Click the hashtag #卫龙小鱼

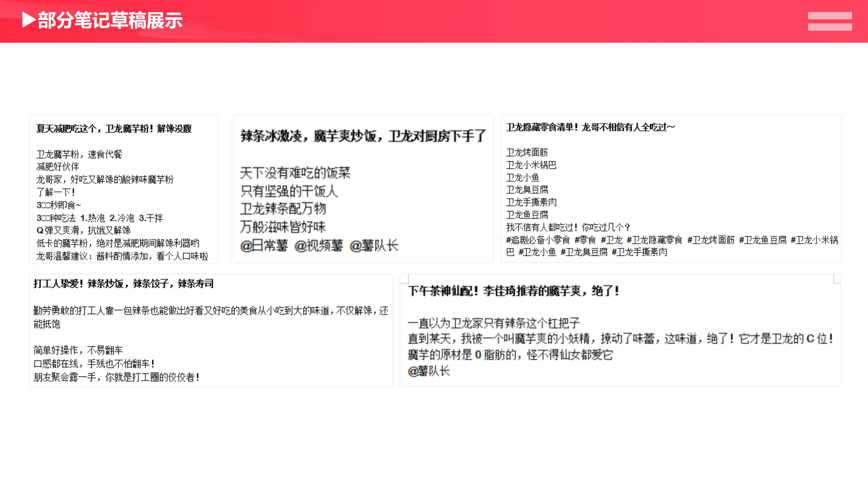pos(537,252)
